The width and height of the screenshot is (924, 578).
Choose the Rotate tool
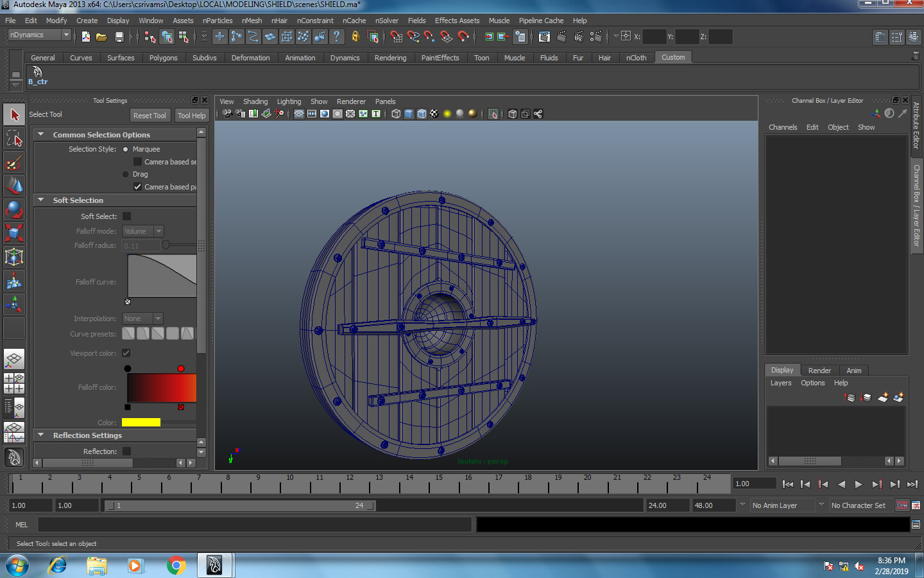click(x=14, y=209)
